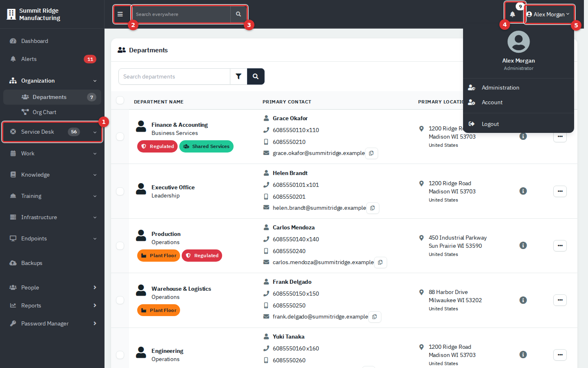
Task: Click Yuki Tanaka contact name
Action: point(289,337)
